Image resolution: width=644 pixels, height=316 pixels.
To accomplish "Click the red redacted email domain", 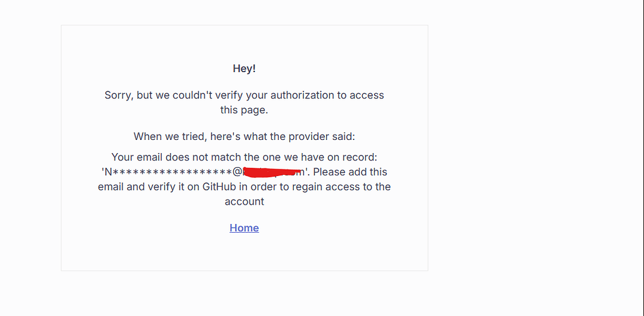I will 272,171.
